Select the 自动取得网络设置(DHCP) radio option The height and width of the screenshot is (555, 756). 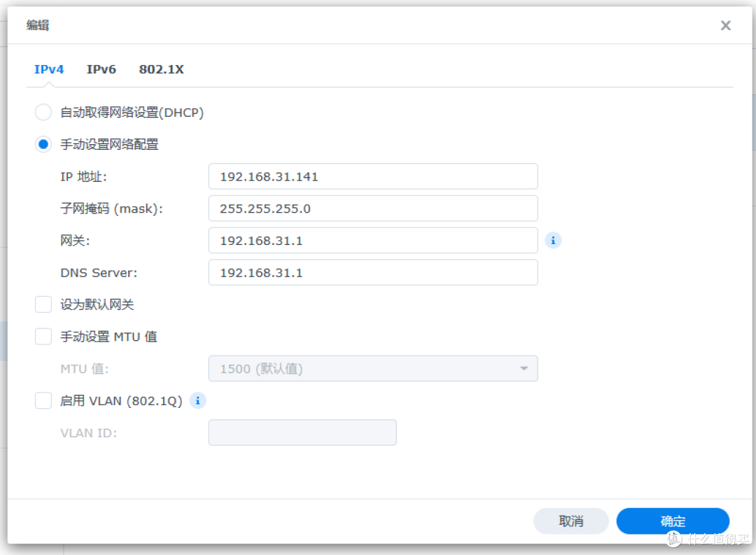point(43,112)
